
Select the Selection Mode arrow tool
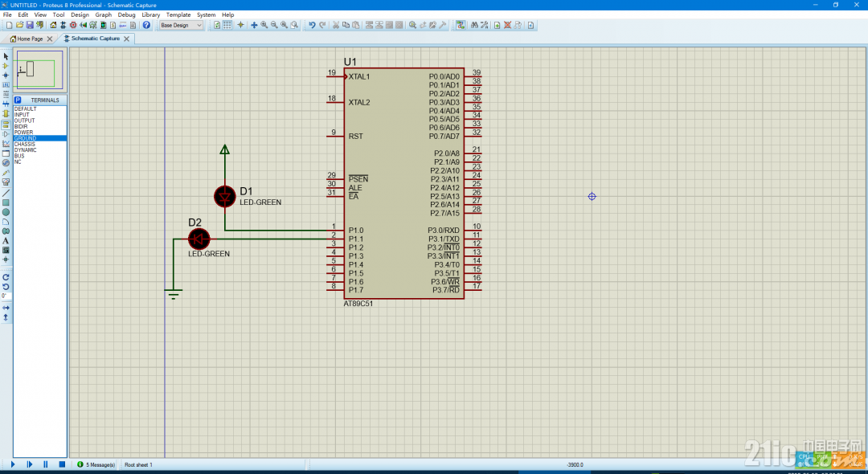coord(6,56)
